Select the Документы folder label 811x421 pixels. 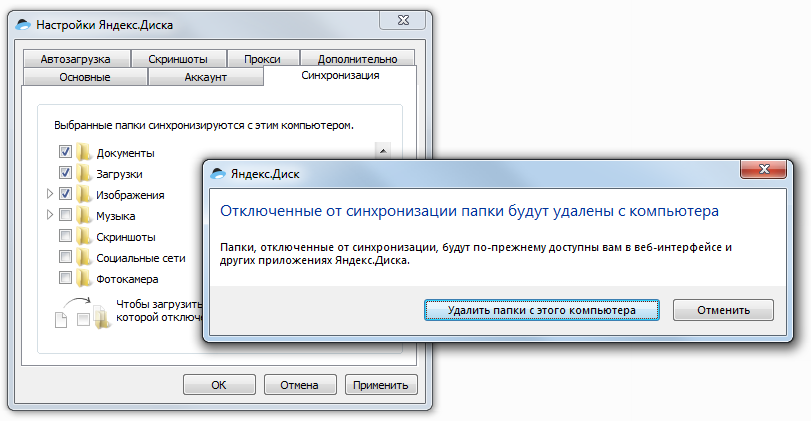point(125,153)
